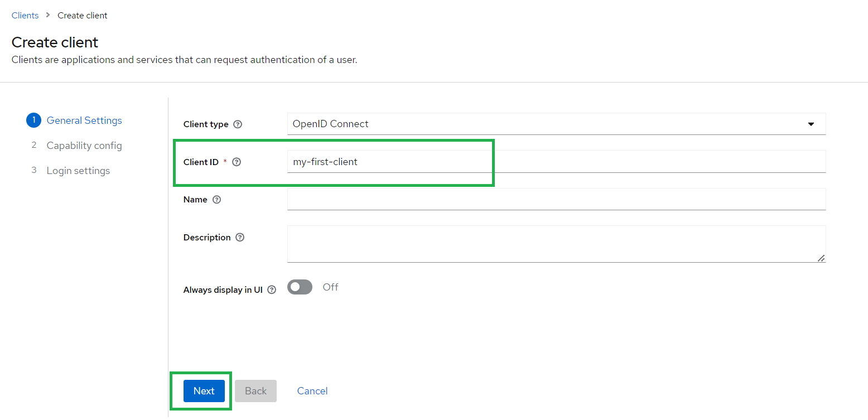This screenshot has width=868, height=420.
Task: Click the Name input field
Action: pyautogui.click(x=556, y=199)
